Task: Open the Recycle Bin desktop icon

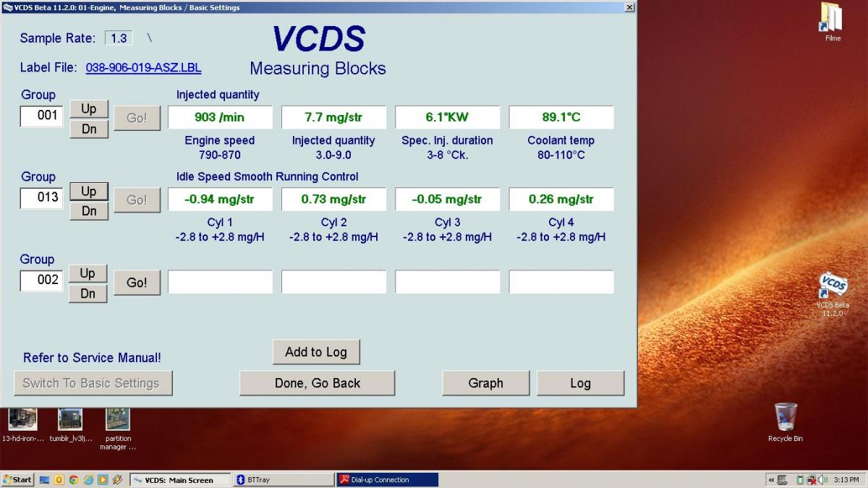Action: pos(786,422)
